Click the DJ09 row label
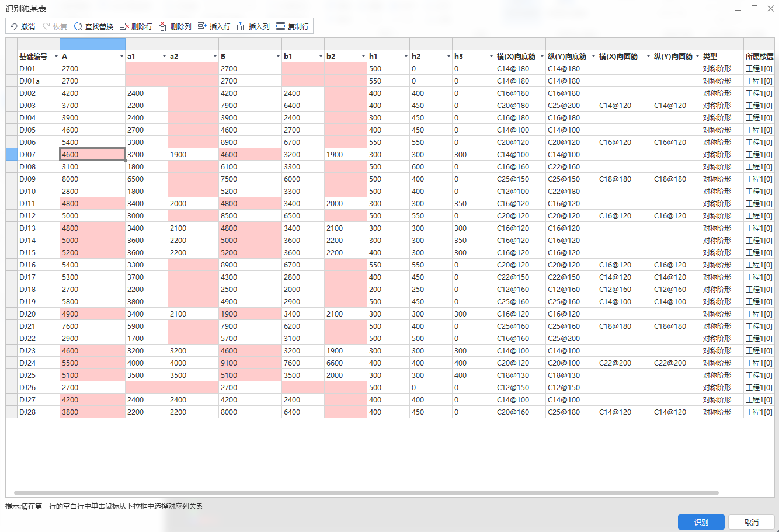 39,179
